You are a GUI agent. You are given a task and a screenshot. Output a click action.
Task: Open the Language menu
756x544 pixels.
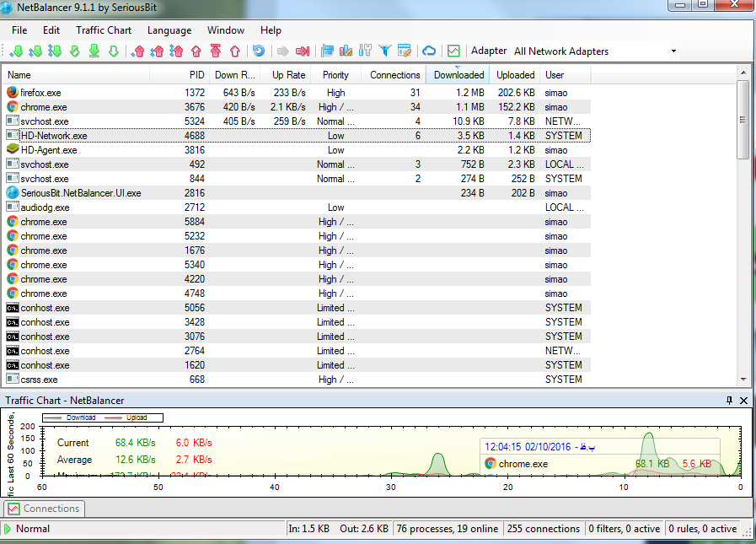[169, 30]
